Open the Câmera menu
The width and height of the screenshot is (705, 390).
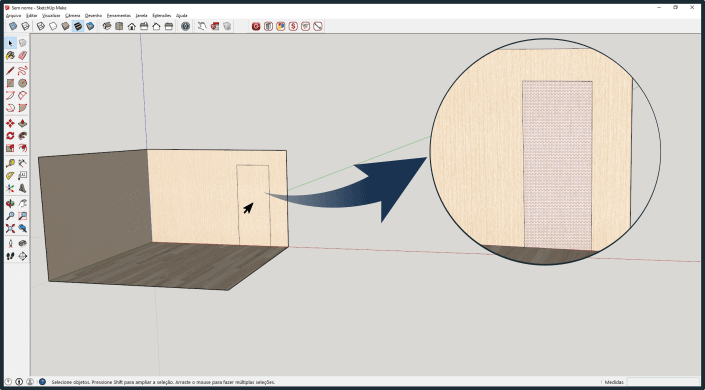pyautogui.click(x=73, y=15)
